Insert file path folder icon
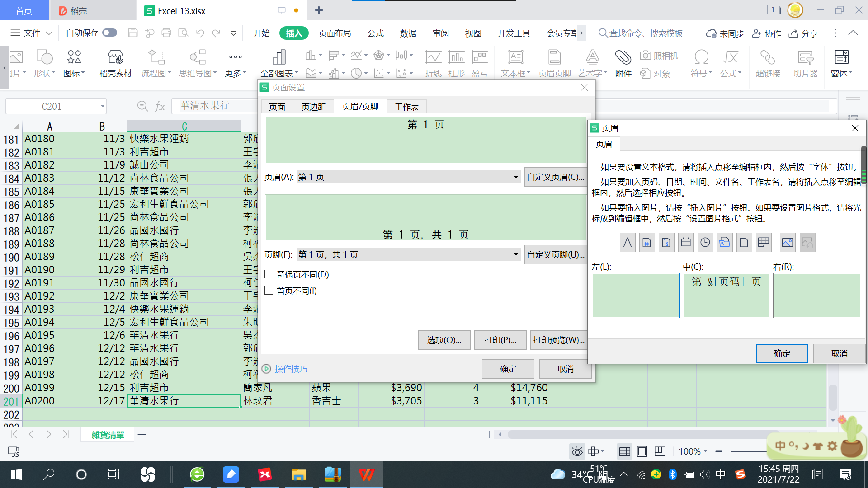The image size is (868, 488). [725, 243]
